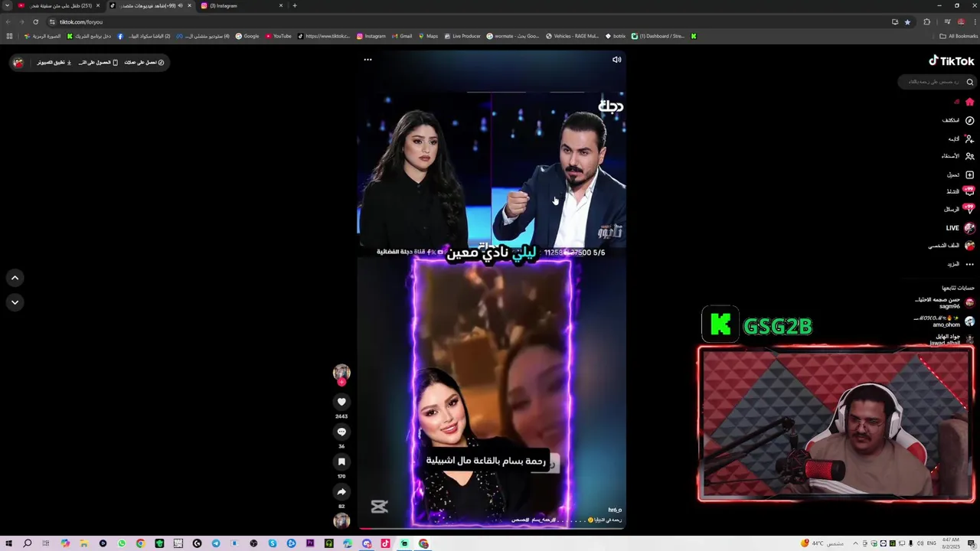Open comments with the speech bubble icon
Screen dimensions: 980x551
click(341, 432)
